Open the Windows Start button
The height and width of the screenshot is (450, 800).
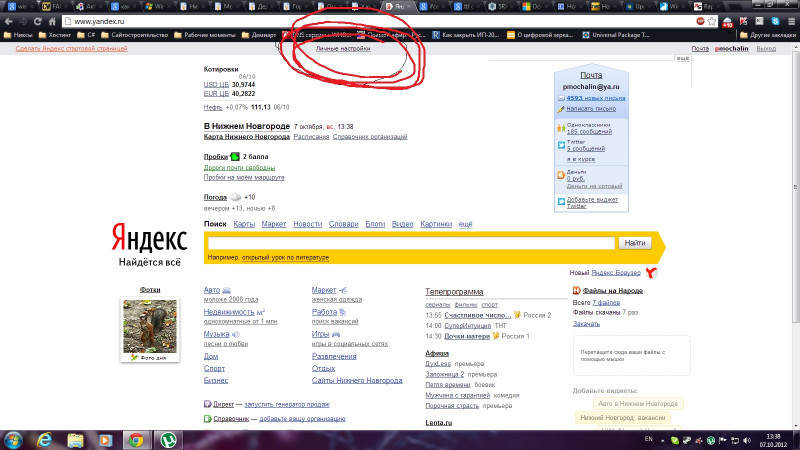pyautogui.click(x=13, y=440)
